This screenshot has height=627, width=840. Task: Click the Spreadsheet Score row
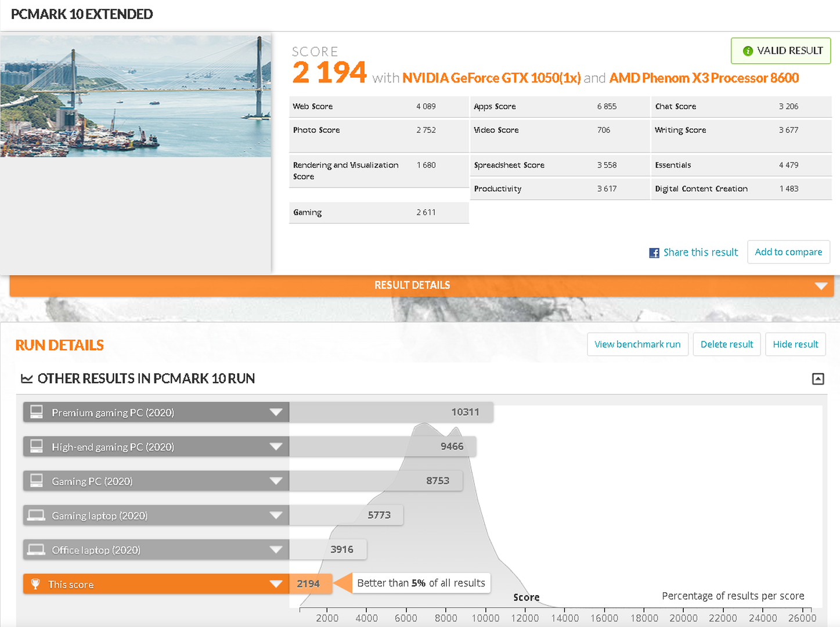560,165
